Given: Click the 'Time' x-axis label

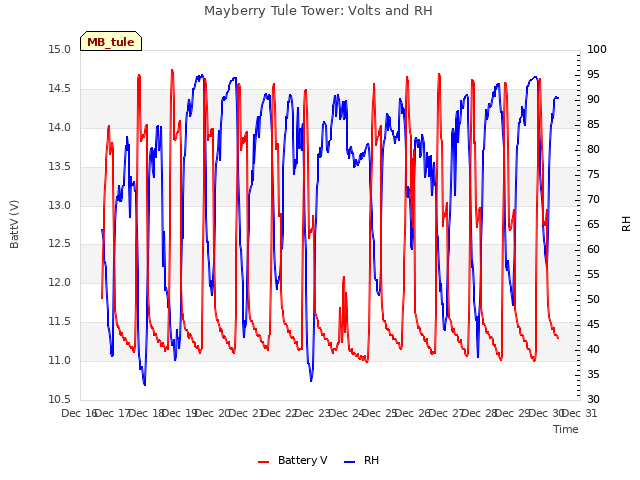Looking at the screenshot, I should pos(565,429).
